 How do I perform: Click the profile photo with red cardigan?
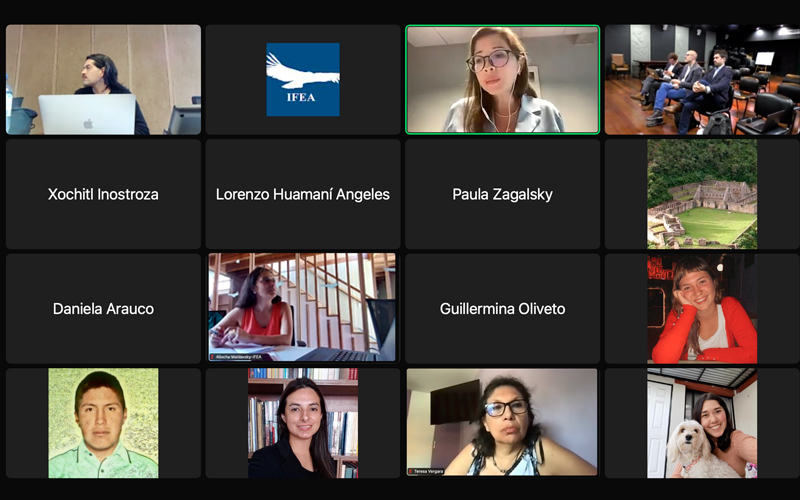point(702,308)
